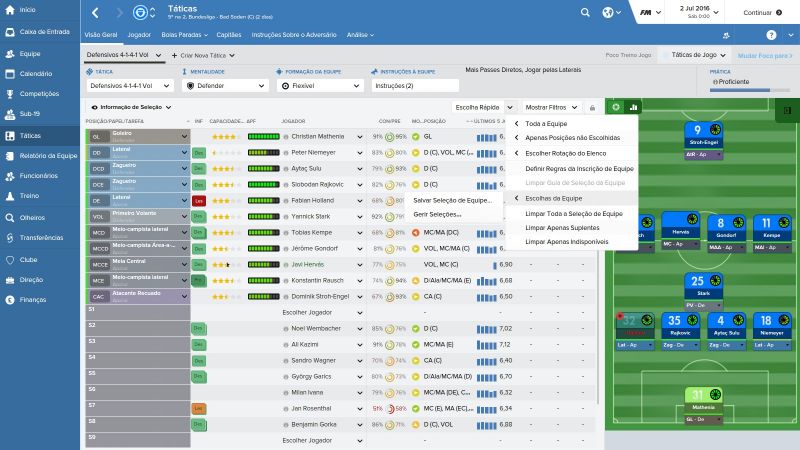Image resolution: width=800 pixels, height=450 pixels.
Task: Open the Escolha Rápida dropdown
Action: pyautogui.click(x=484, y=107)
